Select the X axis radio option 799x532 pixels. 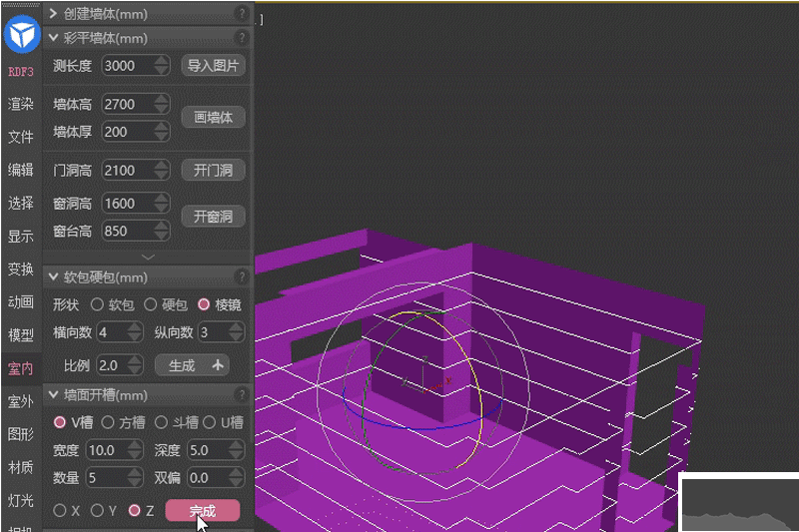click(x=60, y=510)
